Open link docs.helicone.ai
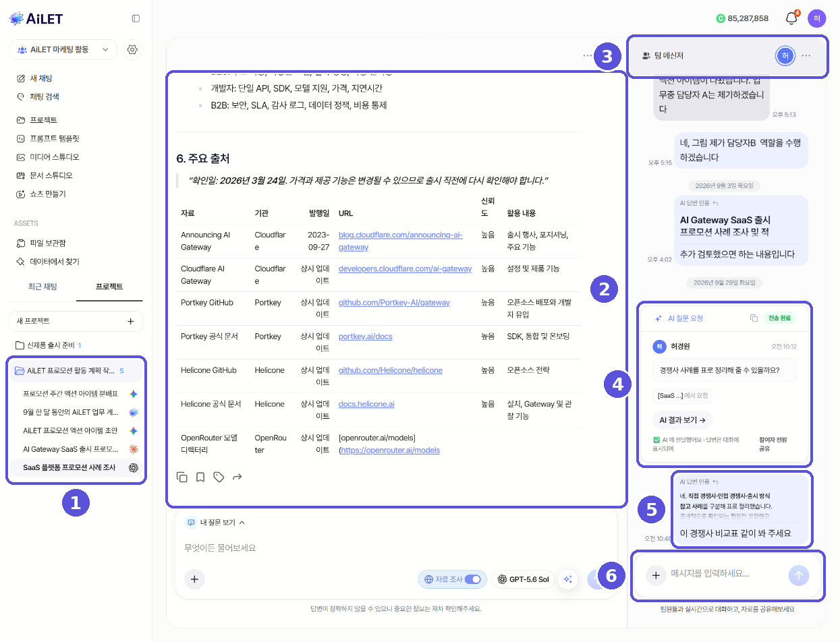Viewport: 840px width, 642px height. 366,403
